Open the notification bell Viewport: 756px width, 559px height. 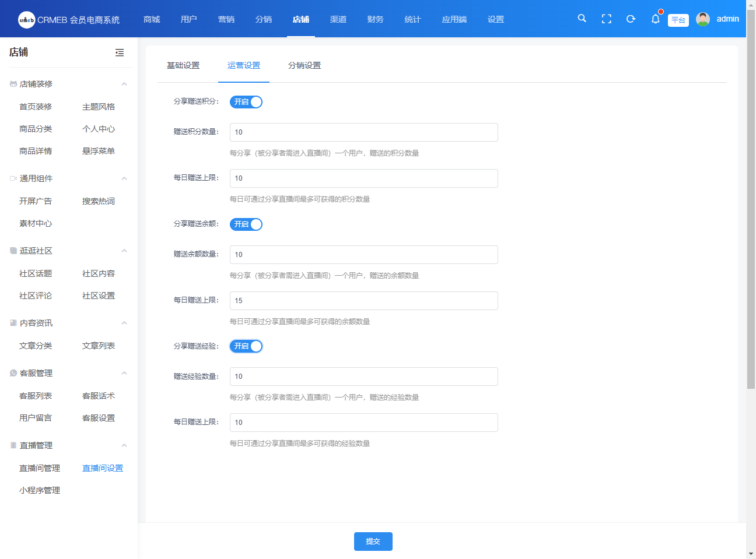pyautogui.click(x=655, y=19)
